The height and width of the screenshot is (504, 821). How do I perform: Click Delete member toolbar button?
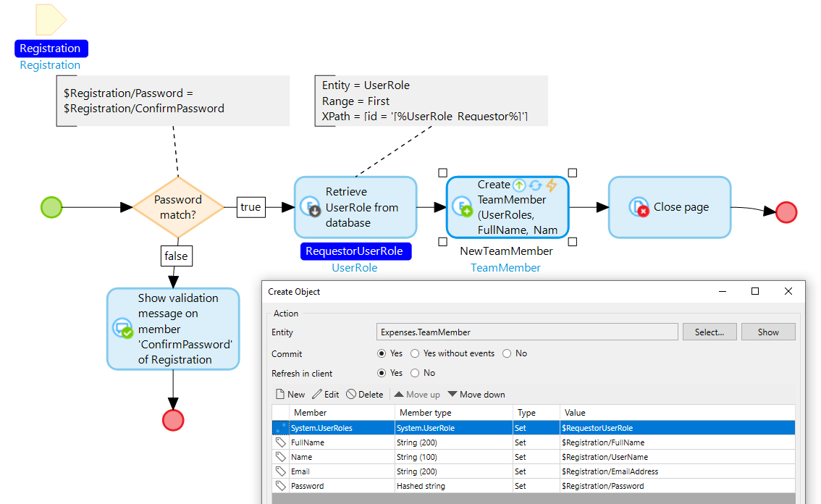click(365, 395)
